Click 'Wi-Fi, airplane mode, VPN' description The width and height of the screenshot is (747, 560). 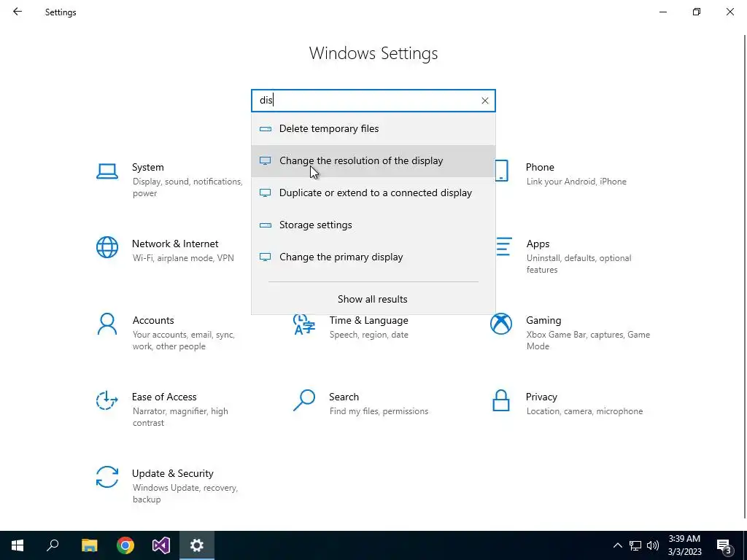[183, 258]
